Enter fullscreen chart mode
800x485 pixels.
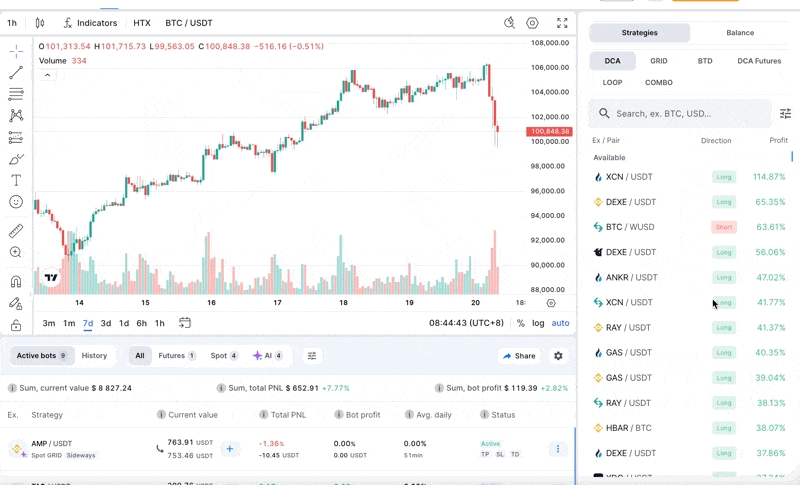point(562,23)
